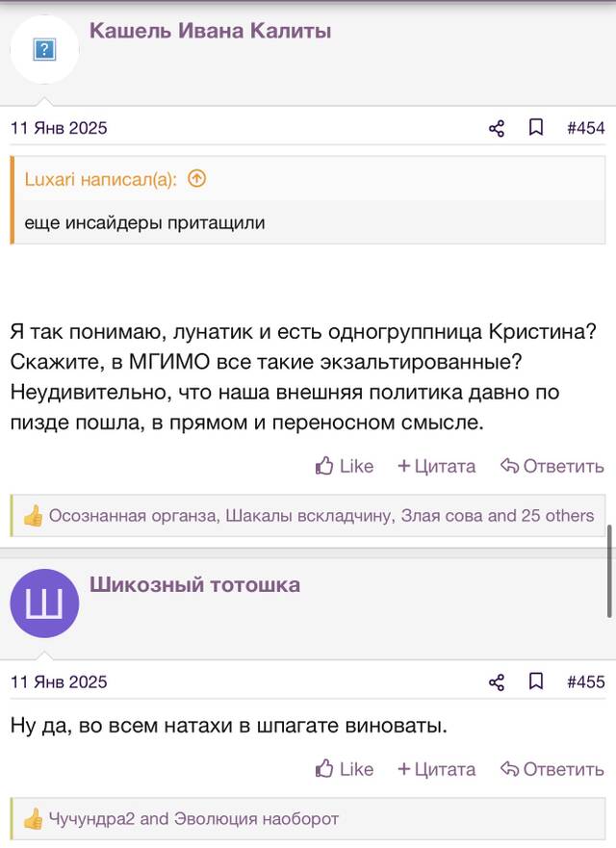The image size is (616, 848).
Task: Click Цитата on post #455
Action: pyautogui.click(x=436, y=769)
